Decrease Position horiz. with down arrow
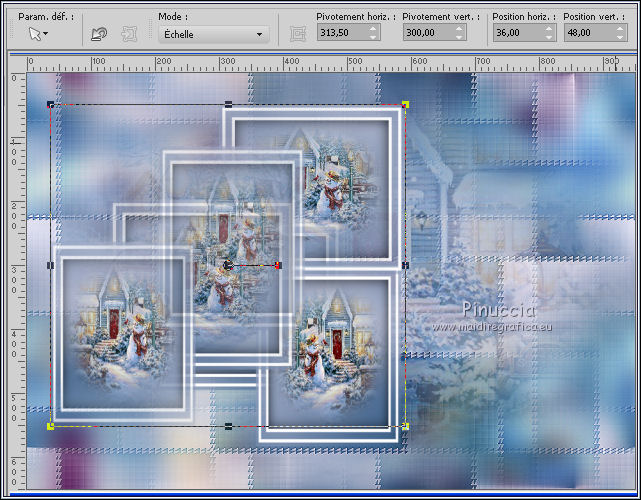641x500 pixels. (549, 37)
